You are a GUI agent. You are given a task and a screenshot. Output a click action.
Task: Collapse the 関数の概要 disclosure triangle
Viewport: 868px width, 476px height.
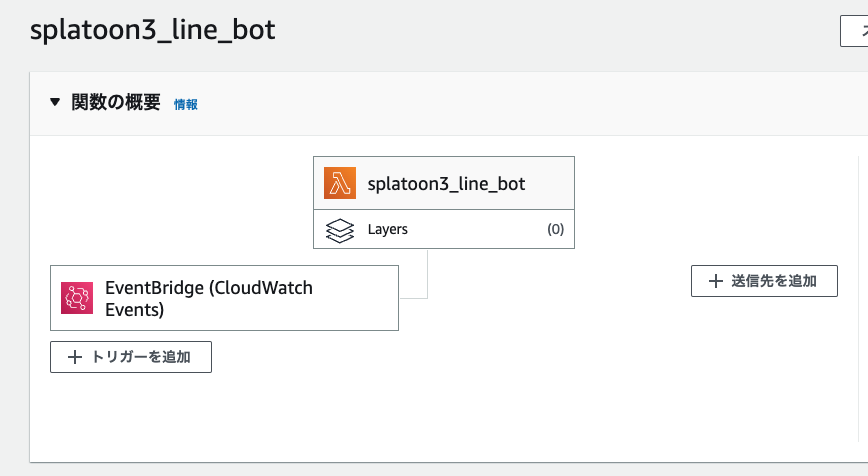pyautogui.click(x=55, y=102)
